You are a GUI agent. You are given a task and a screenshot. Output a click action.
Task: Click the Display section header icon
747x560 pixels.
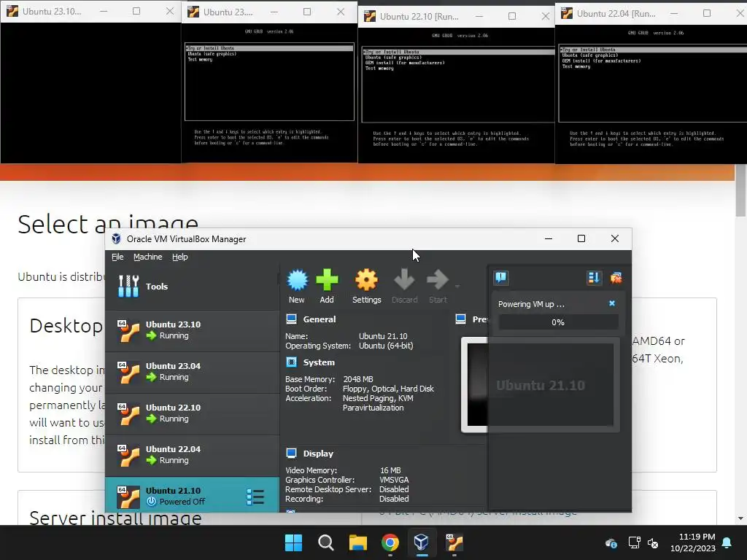pos(292,454)
